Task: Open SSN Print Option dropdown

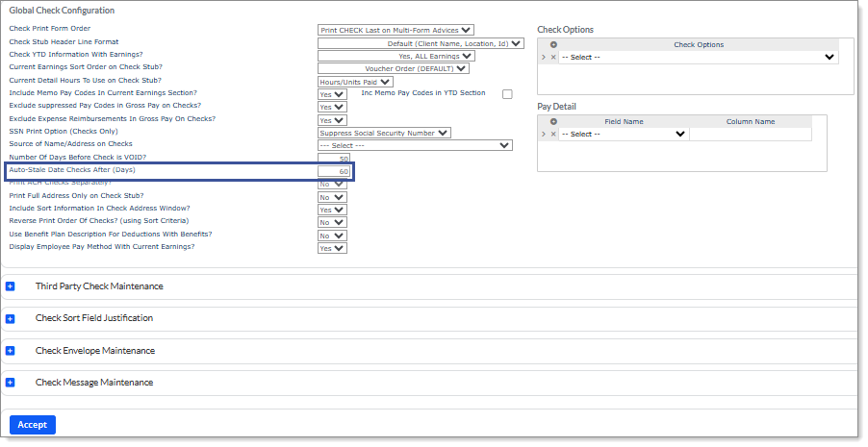Action: click(384, 133)
